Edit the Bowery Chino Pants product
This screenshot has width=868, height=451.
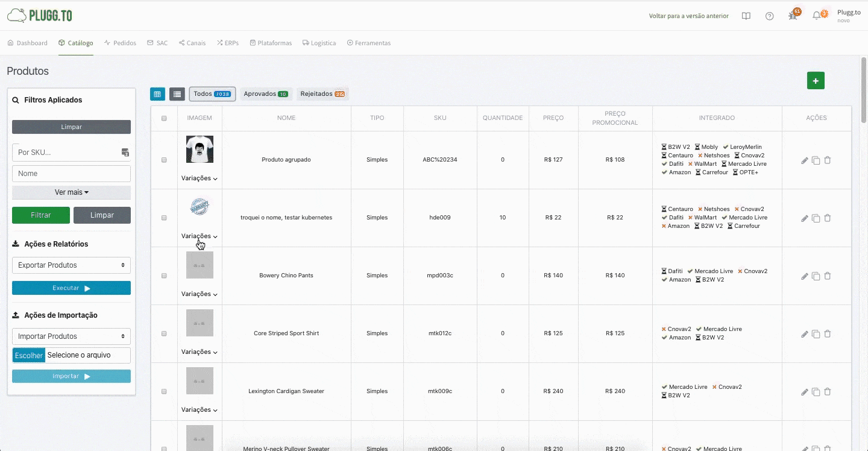pos(805,276)
